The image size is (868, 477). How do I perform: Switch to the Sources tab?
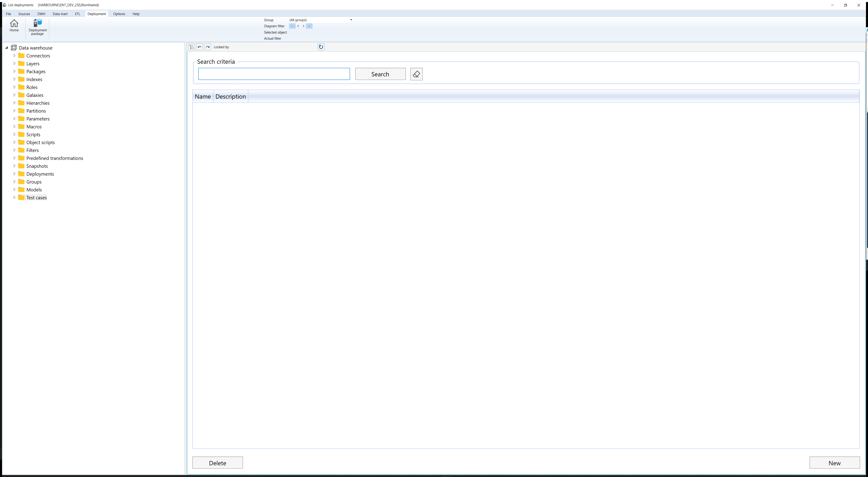coord(24,14)
